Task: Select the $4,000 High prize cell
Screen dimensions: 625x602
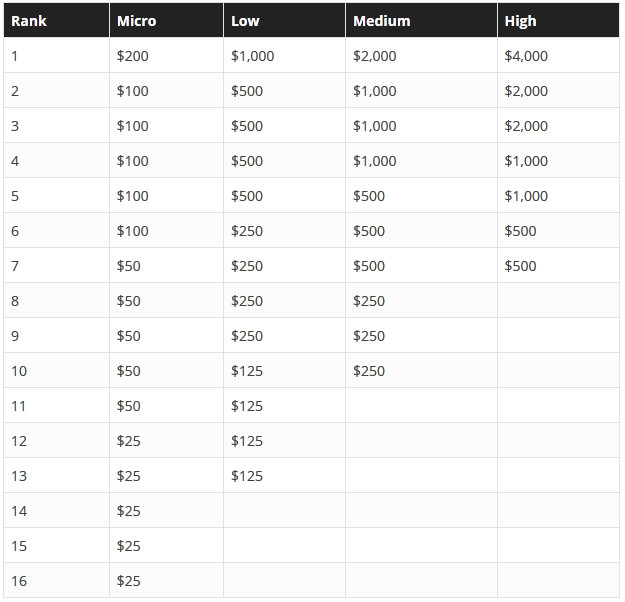Action: (x=558, y=55)
